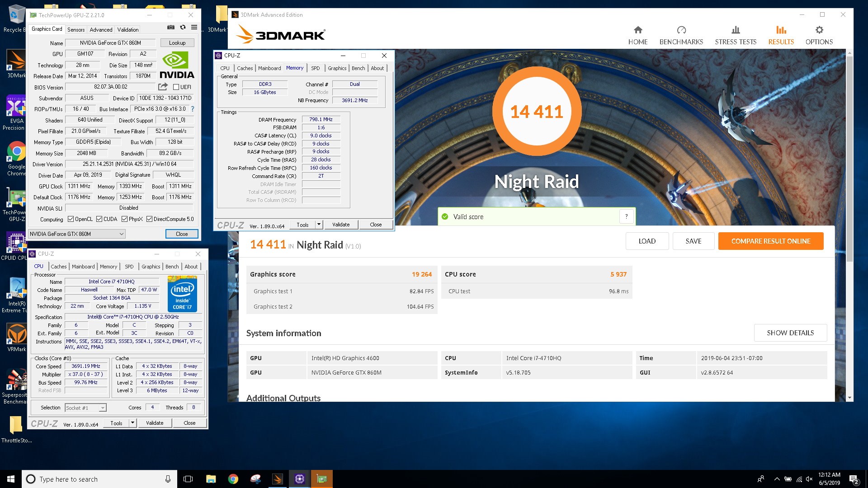This screenshot has width=868, height=488.
Task: Open GPU selection dropdown NVIDIA GeForce GTX 860M
Action: 77,234
